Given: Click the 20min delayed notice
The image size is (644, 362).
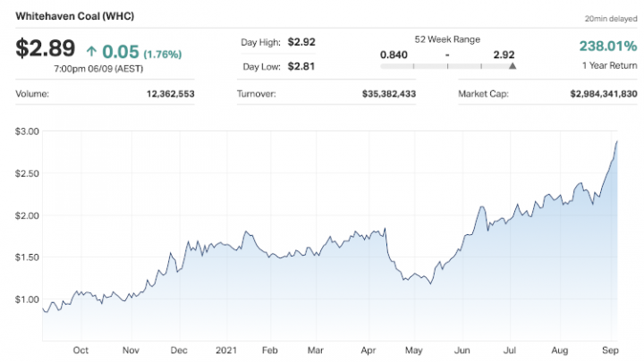Looking at the screenshot, I should click(611, 19).
